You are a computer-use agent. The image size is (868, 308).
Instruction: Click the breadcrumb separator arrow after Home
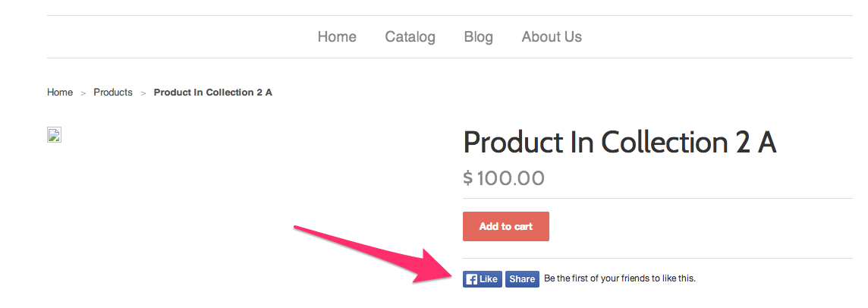pyautogui.click(x=83, y=93)
